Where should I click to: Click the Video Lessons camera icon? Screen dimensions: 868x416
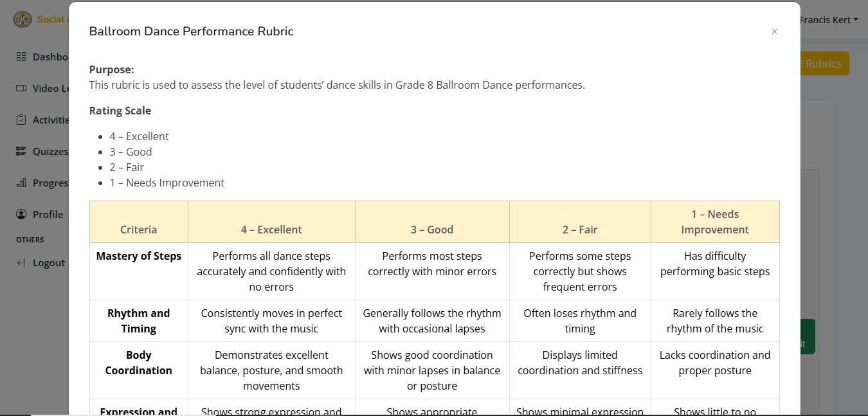click(21, 89)
